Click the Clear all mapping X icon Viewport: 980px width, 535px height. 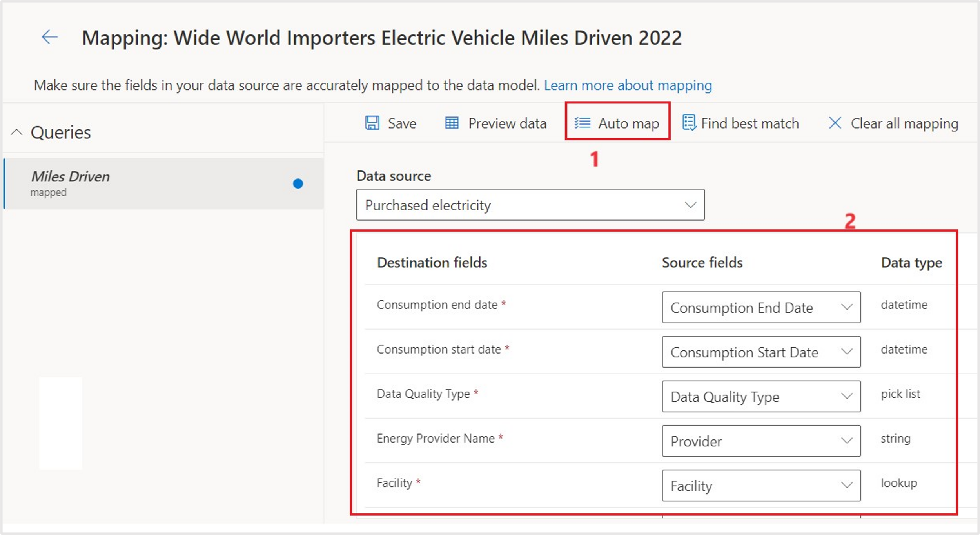point(835,123)
